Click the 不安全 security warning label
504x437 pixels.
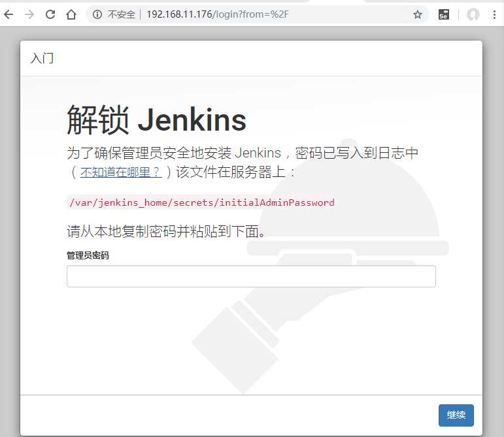click(x=122, y=14)
